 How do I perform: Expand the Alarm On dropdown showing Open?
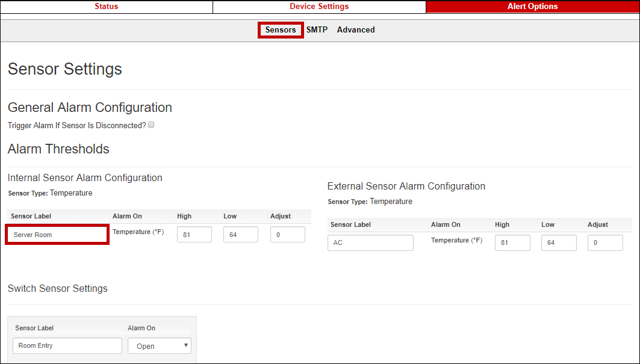160,346
